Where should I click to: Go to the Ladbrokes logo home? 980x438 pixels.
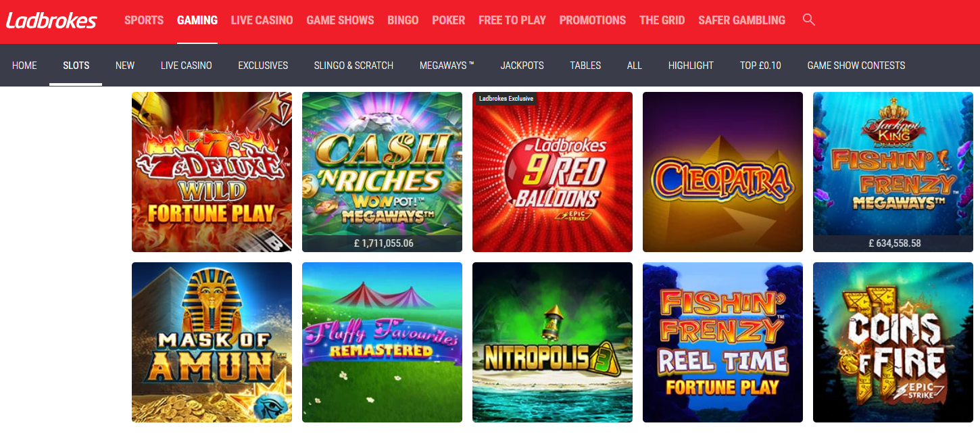[51, 20]
